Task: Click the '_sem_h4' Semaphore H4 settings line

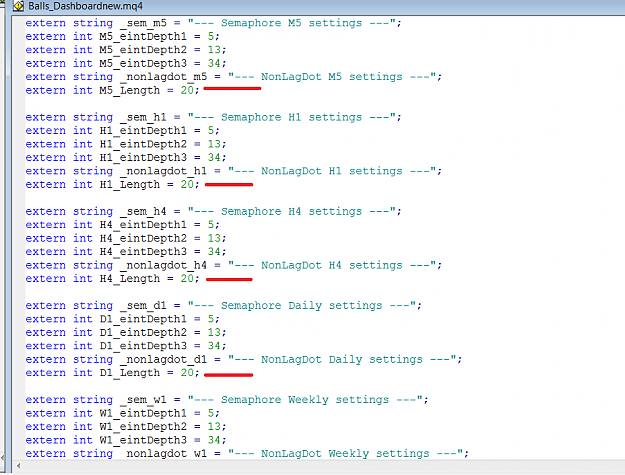Action: (214, 212)
